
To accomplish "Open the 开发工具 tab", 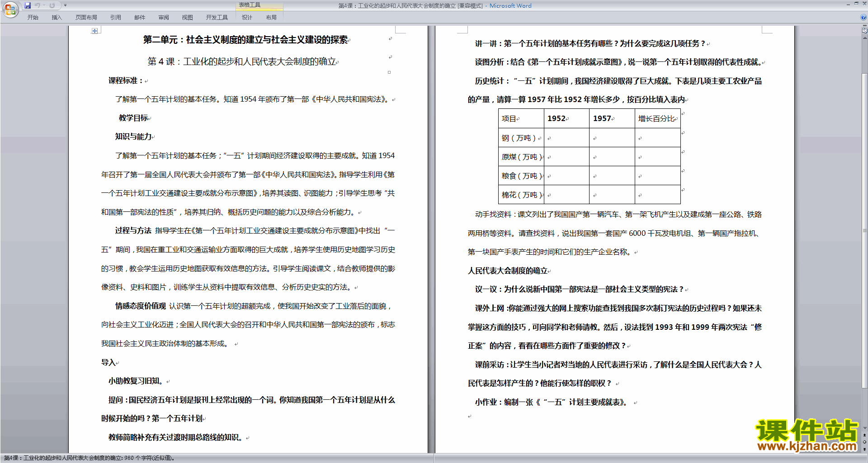I will click(x=217, y=17).
